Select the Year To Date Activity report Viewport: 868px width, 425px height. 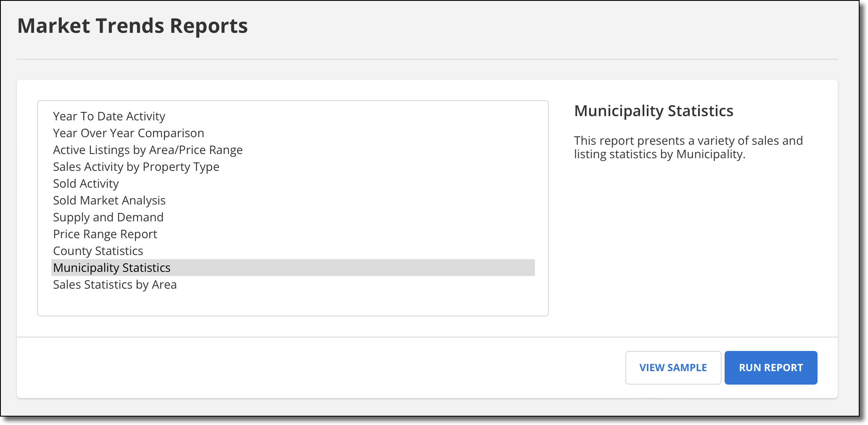(293, 116)
